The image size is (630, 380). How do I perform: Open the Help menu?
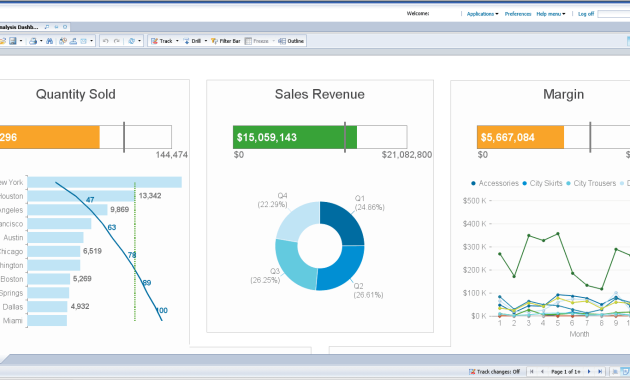(x=550, y=14)
